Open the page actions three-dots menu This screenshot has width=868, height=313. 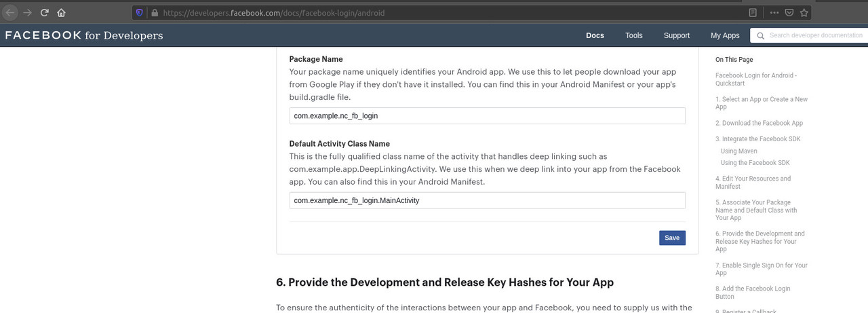coord(774,12)
